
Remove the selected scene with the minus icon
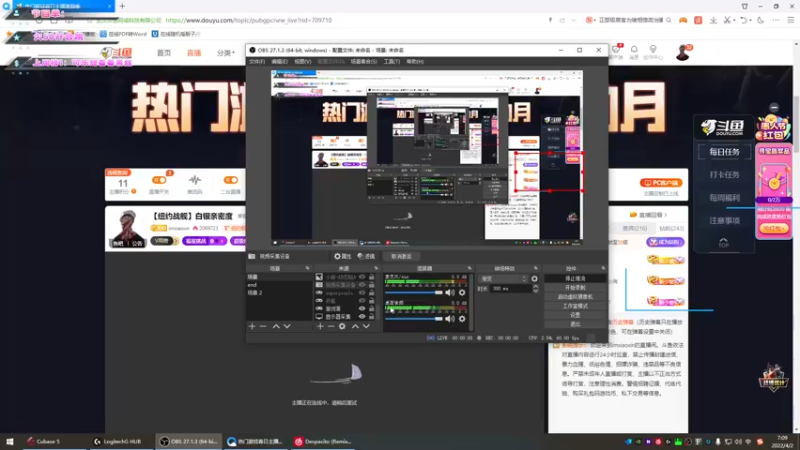(x=263, y=326)
